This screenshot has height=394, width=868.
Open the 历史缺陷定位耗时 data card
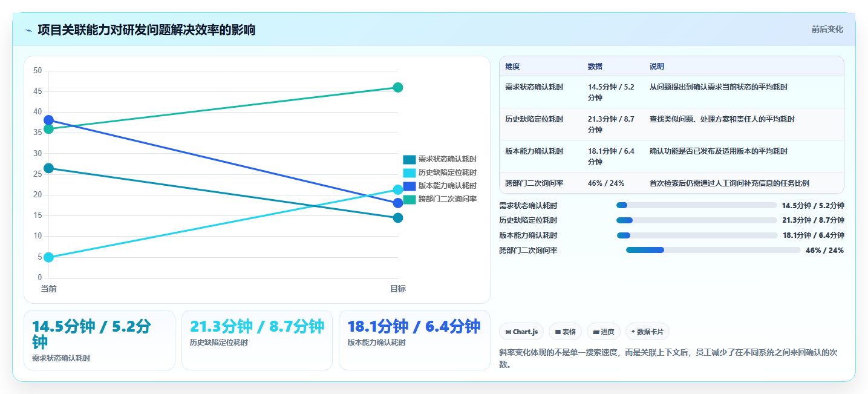(257, 340)
